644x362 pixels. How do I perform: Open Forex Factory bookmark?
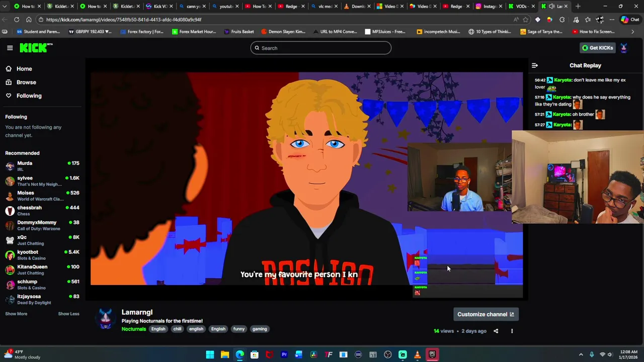[x=141, y=32]
